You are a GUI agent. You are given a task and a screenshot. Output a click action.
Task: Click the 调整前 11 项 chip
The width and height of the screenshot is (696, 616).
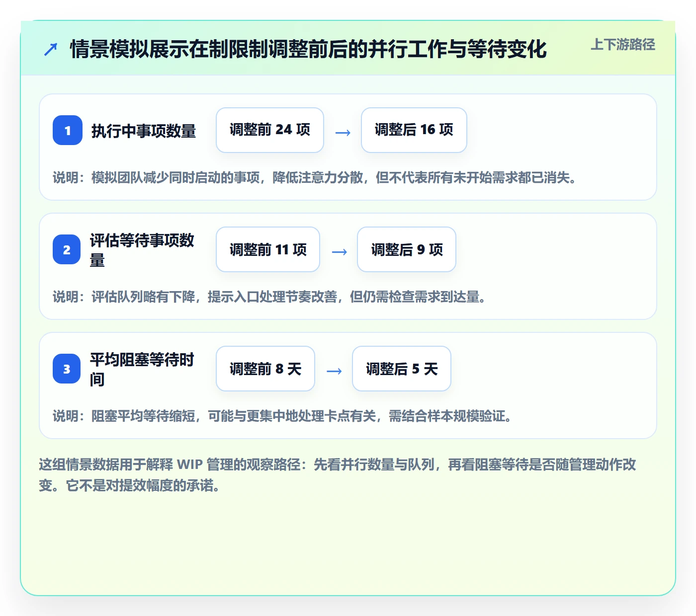pyautogui.click(x=268, y=249)
